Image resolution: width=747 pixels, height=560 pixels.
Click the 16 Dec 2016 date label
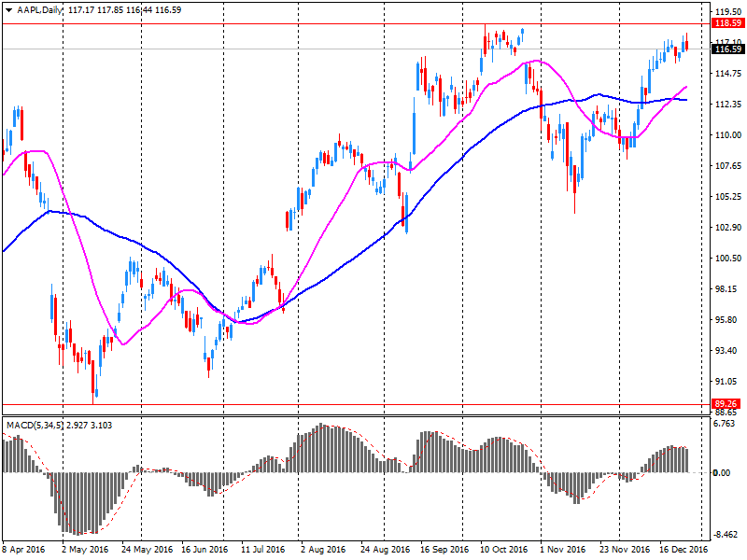(x=683, y=551)
